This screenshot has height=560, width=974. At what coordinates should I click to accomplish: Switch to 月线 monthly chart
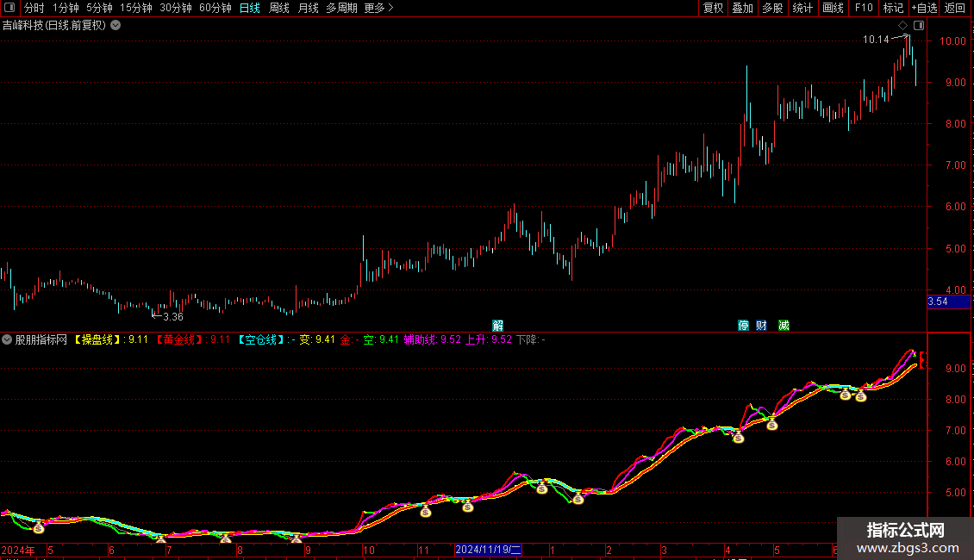point(308,8)
